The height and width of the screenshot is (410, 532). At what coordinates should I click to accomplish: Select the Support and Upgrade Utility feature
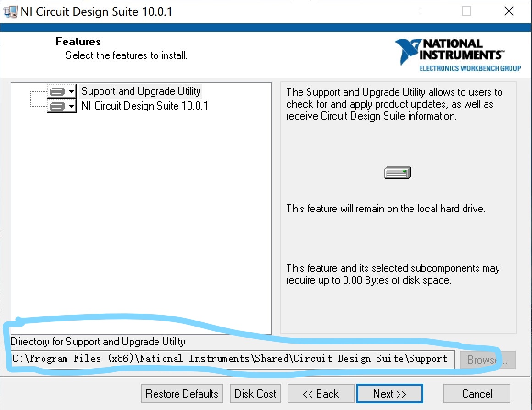click(x=141, y=91)
